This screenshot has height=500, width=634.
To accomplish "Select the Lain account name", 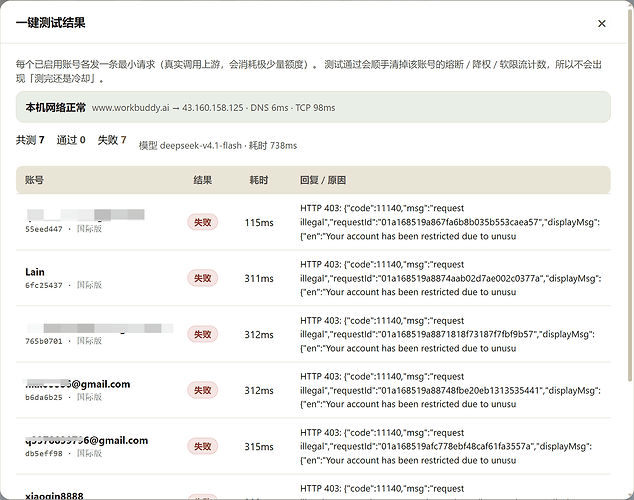I will [35, 272].
